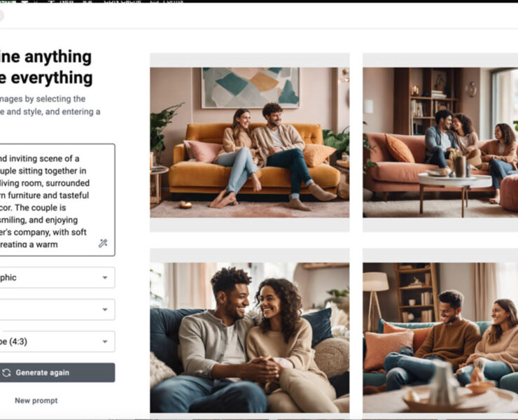This screenshot has height=420, width=518.
Task: Select the image of couple on mustard yellow sofa
Action: [x=249, y=143]
